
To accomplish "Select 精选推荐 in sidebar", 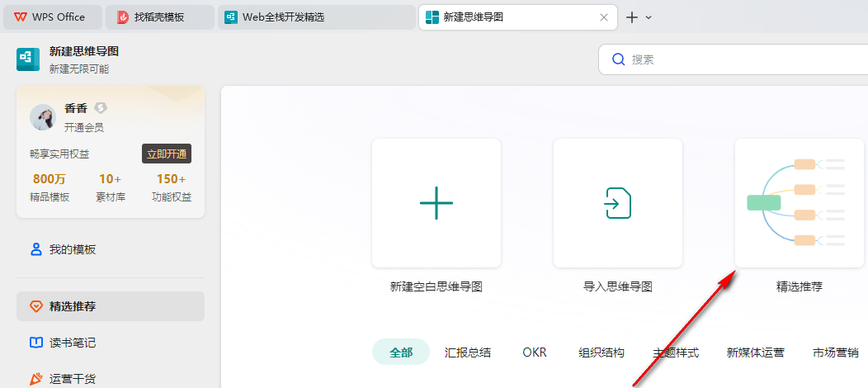I will click(111, 306).
